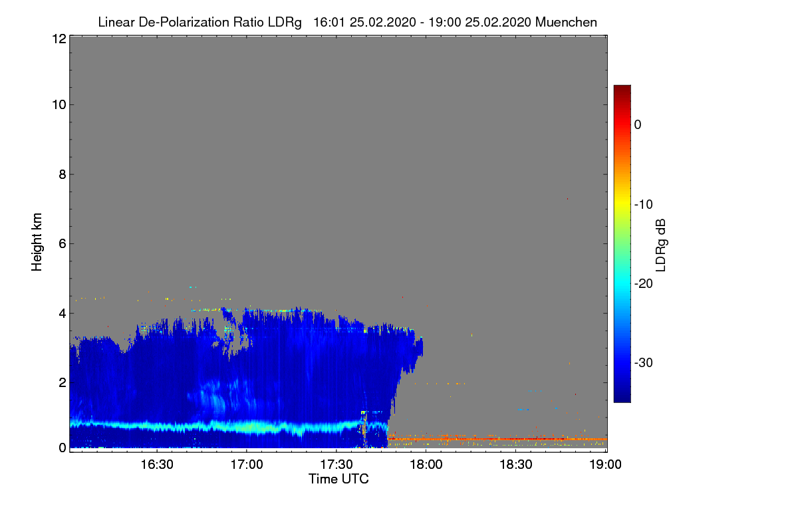
Task: Click the 'Height km' y-axis label
Action: (37, 242)
